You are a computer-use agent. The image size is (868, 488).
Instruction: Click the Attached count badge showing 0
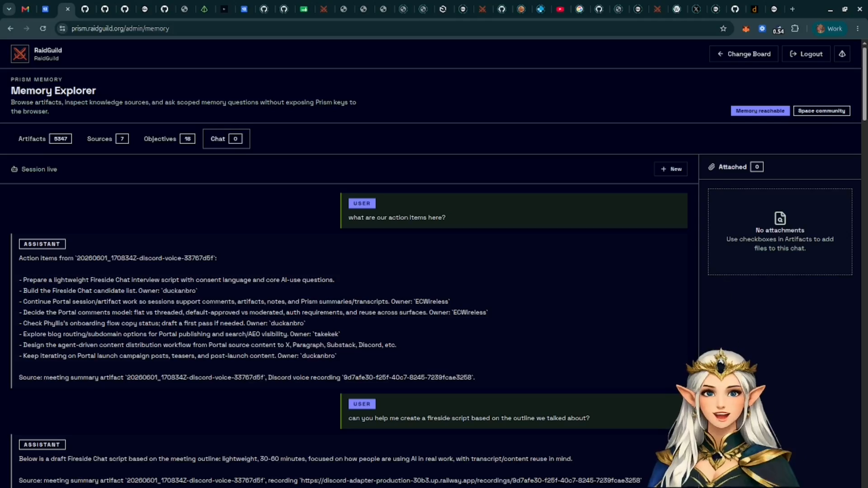click(756, 167)
